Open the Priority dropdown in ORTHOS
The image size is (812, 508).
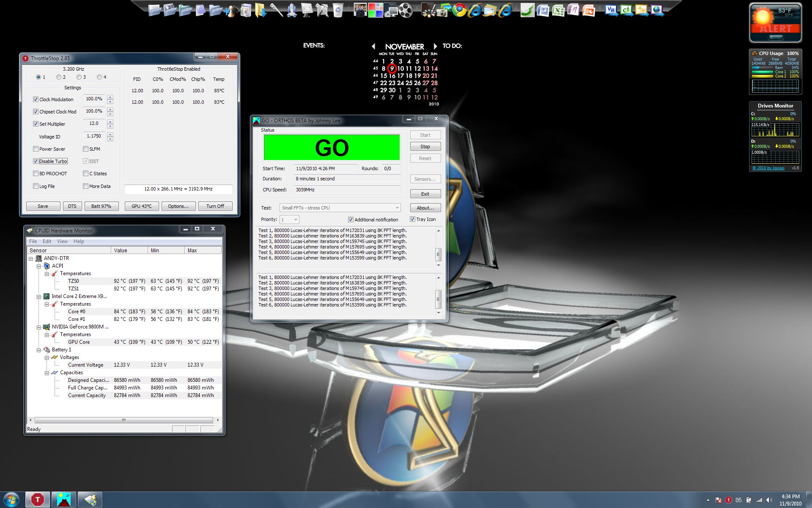point(289,219)
